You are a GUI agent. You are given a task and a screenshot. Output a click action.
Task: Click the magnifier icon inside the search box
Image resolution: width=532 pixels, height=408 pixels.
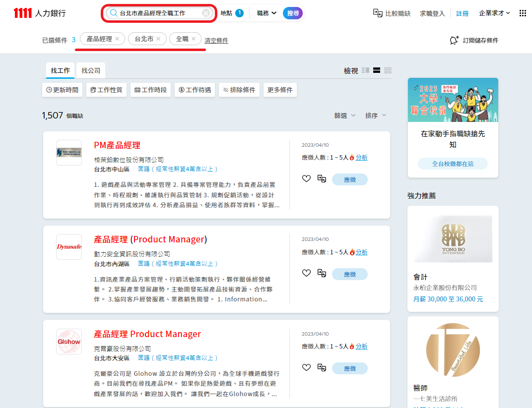point(113,13)
